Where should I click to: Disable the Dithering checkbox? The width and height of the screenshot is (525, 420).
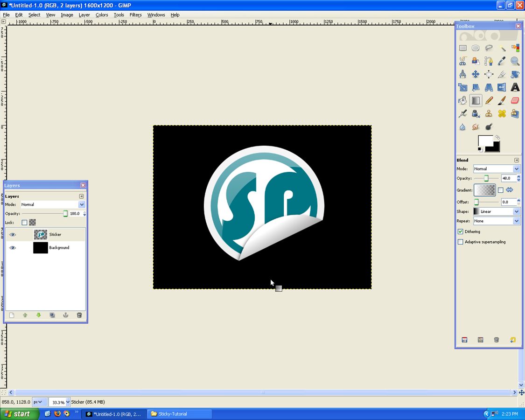click(x=461, y=231)
